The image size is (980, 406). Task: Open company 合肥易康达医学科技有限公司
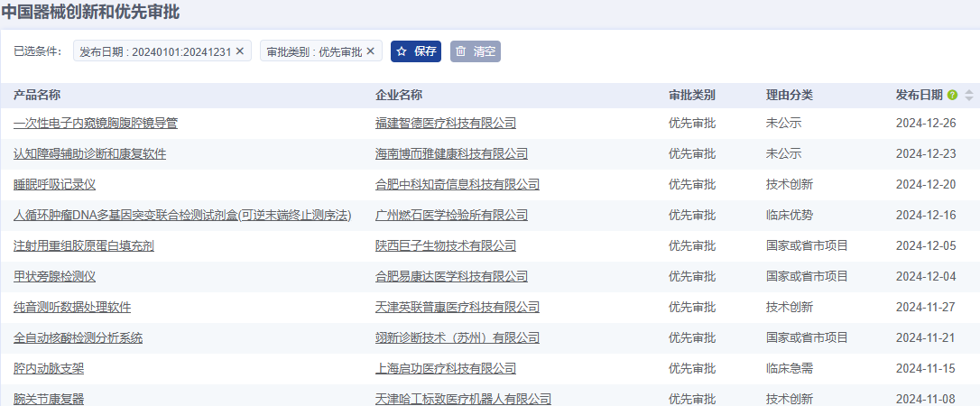click(x=452, y=276)
